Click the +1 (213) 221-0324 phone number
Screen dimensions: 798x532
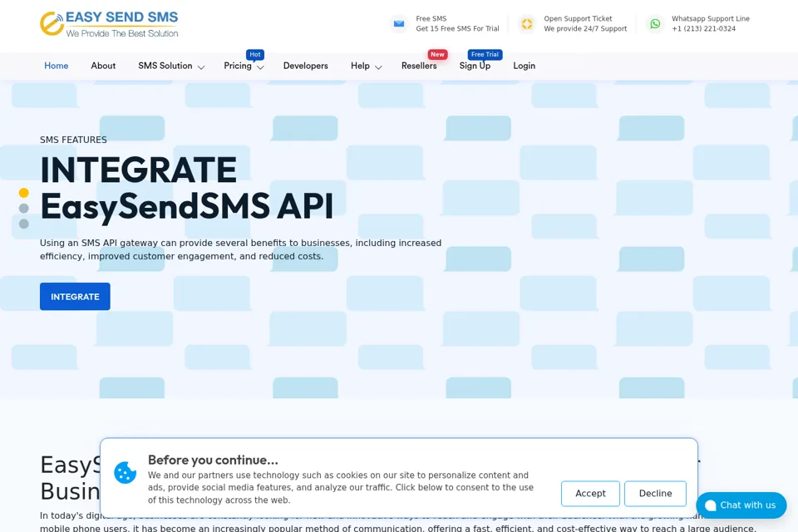tap(703, 28)
